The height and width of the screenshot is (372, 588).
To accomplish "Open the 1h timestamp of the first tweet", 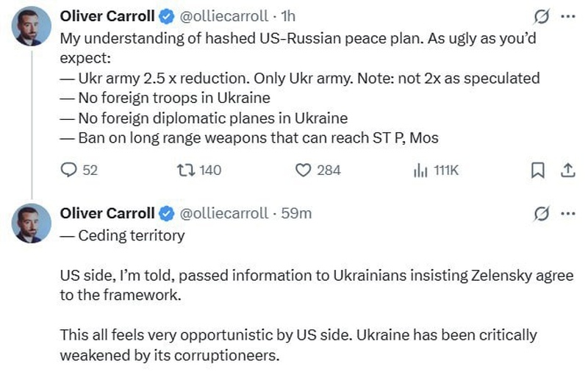I will click(288, 15).
